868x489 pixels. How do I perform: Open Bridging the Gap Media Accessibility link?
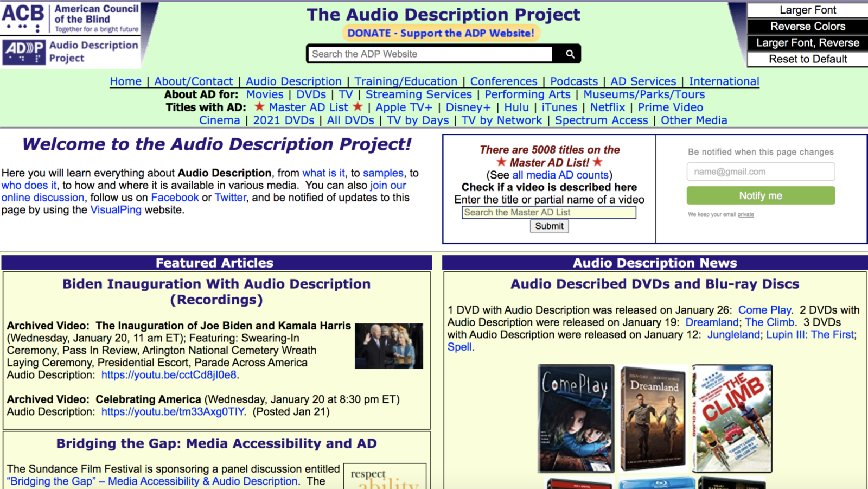[152, 481]
